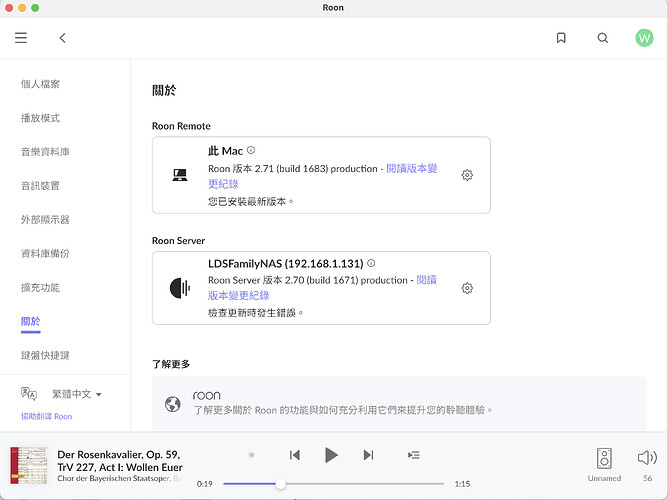Click the globe icon in learn more card
Image resolution: width=668 pixels, height=500 pixels.
[173, 404]
